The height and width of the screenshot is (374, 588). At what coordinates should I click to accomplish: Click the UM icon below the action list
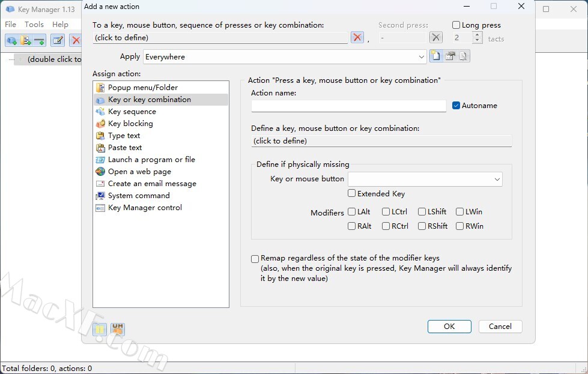118,330
